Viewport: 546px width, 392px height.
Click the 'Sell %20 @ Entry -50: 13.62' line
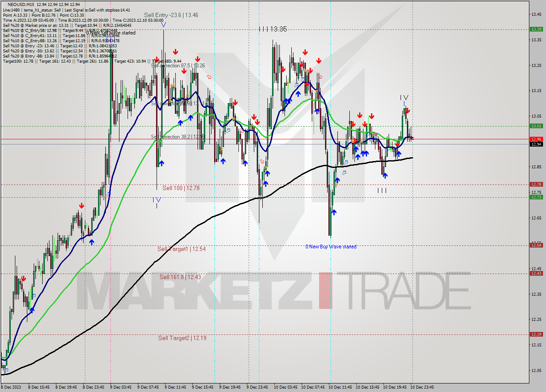click(60, 51)
